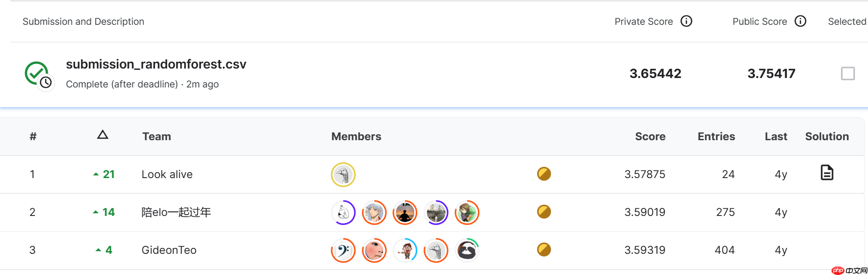
Task: Click the gold medal icon for 陪elo一起过年
Action: [x=544, y=212]
